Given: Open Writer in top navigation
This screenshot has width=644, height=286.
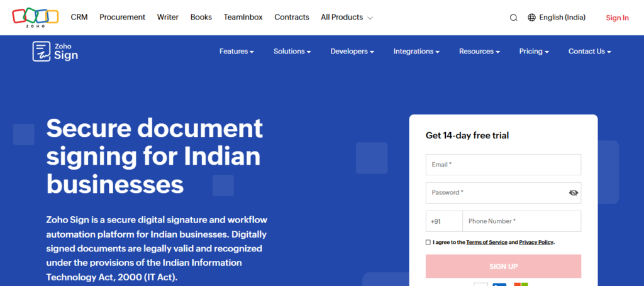Looking at the screenshot, I should click(x=167, y=17).
